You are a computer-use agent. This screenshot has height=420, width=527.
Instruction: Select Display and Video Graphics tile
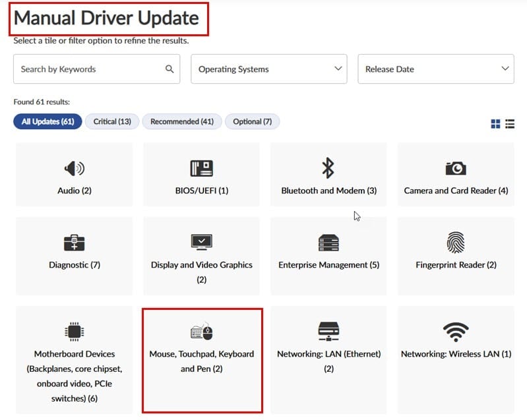coord(201,256)
